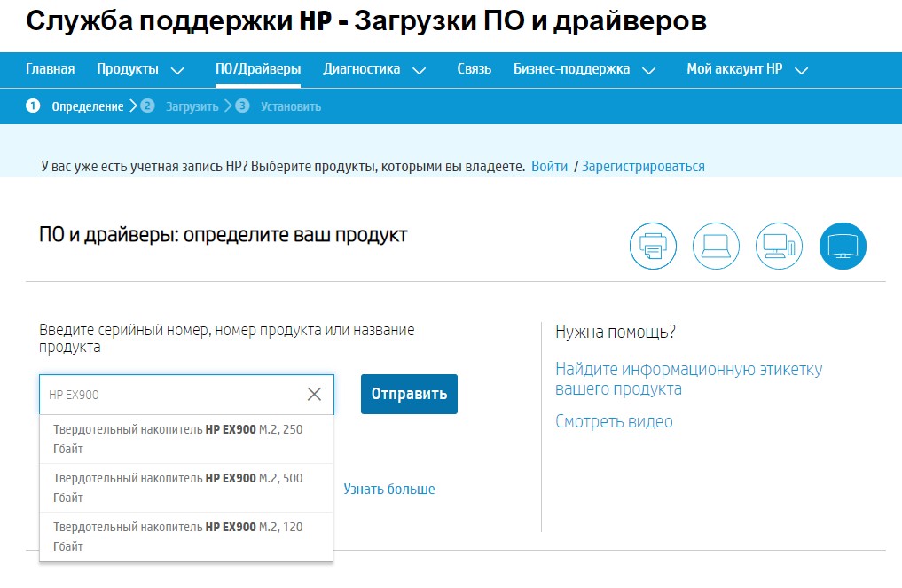Click the Войти link
The width and height of the screenshot is (902, 588).
(x=549, y=166)
